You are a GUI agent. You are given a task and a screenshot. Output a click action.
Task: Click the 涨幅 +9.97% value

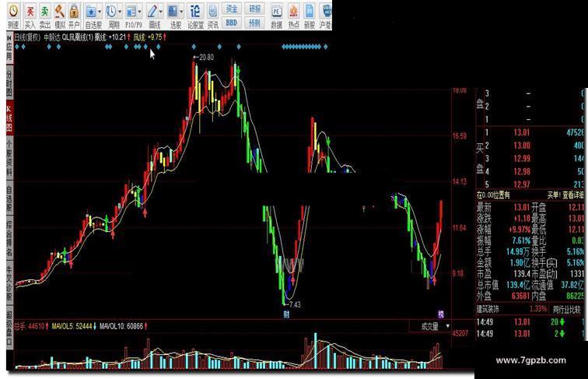pyautogui.click(x=520, y=230)
